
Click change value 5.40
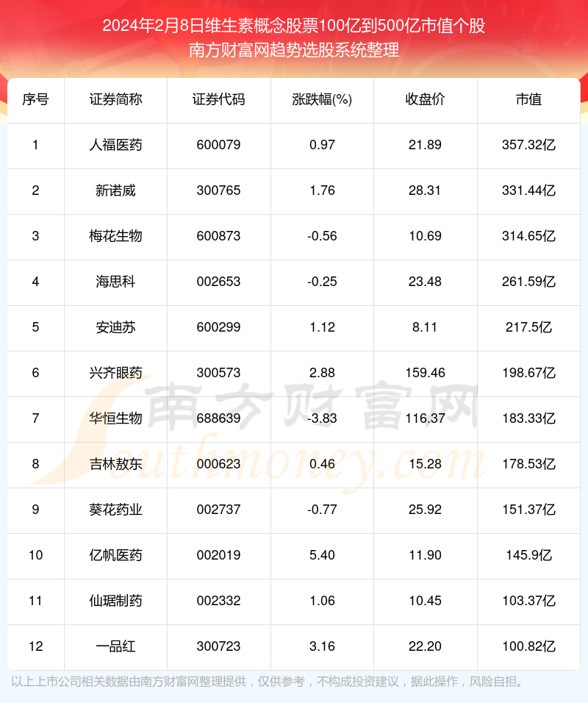pos(322,555)
